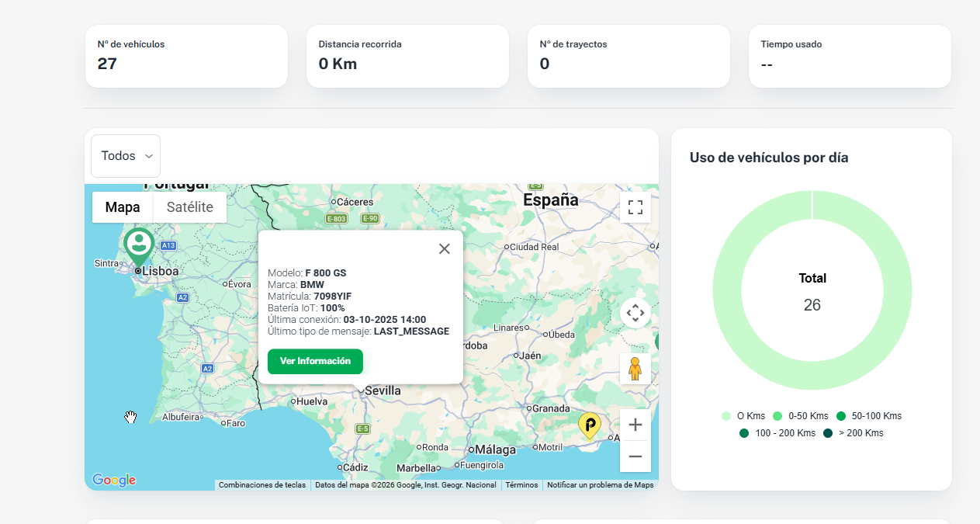The image size is (980, 524).
Task: Switch map to Satélite view
Action: pos(190,207)
